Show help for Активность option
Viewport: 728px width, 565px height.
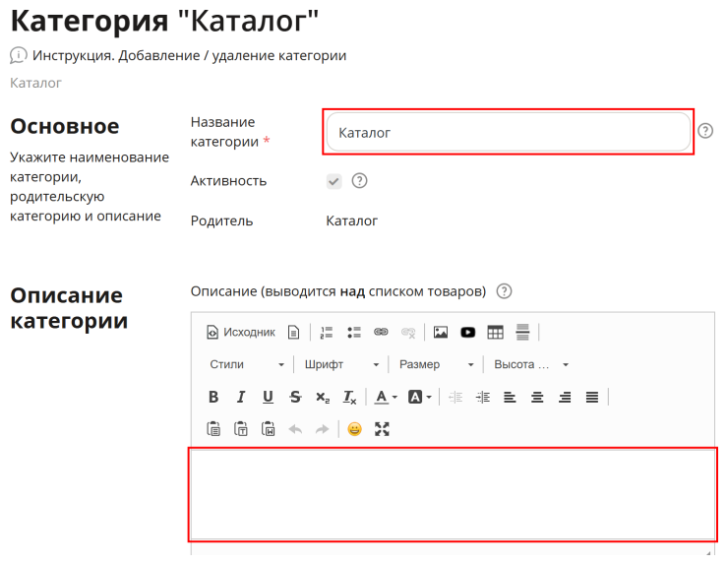pos(359,181)
